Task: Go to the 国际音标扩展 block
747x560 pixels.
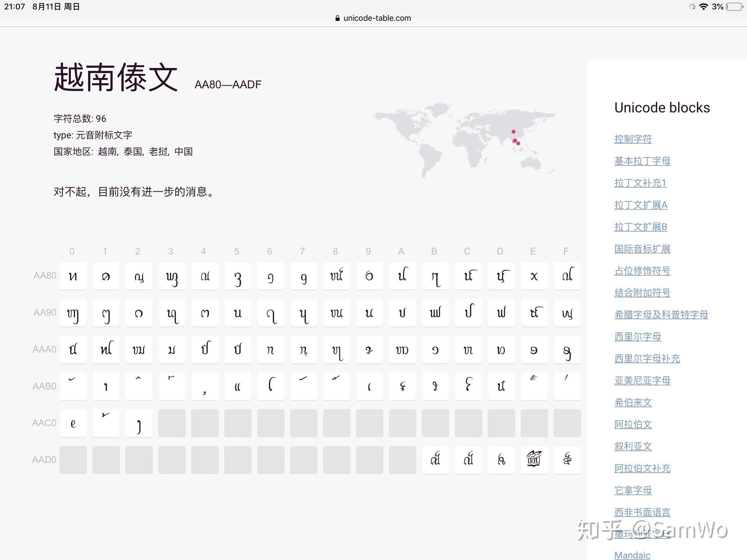Action: point(642,248)
